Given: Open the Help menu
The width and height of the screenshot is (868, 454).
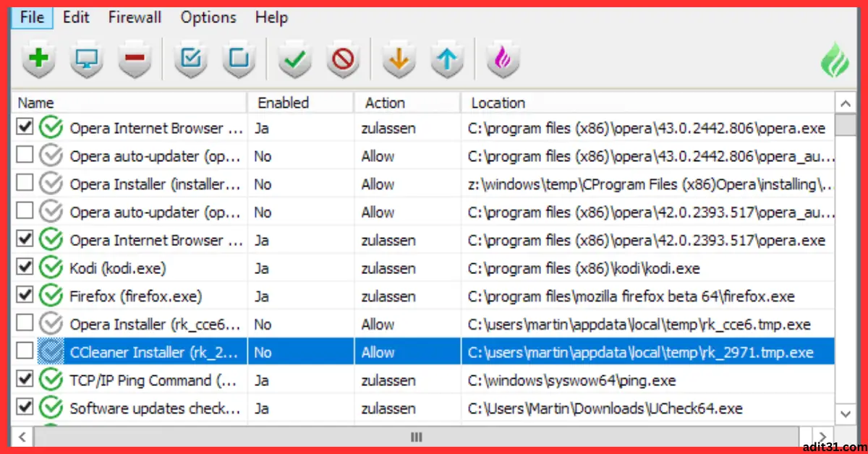Looking at the screenshot, I should point(271,17).
